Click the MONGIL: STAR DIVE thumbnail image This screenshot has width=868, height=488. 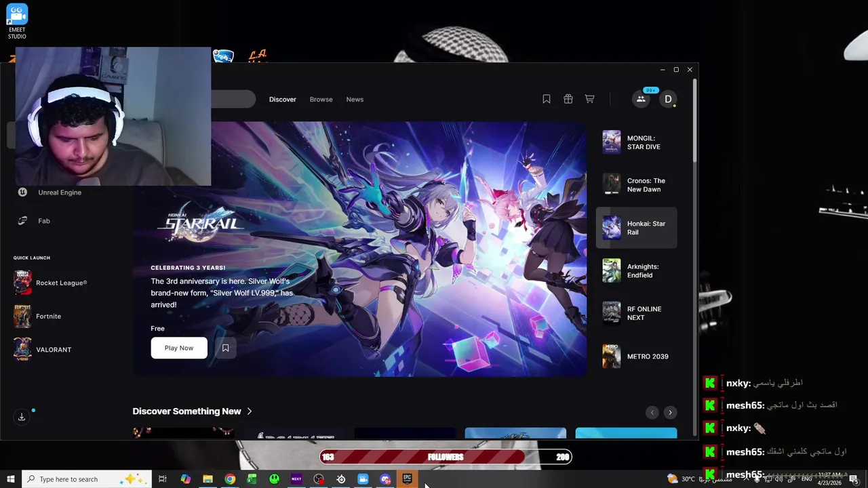(x=612, y=142)
